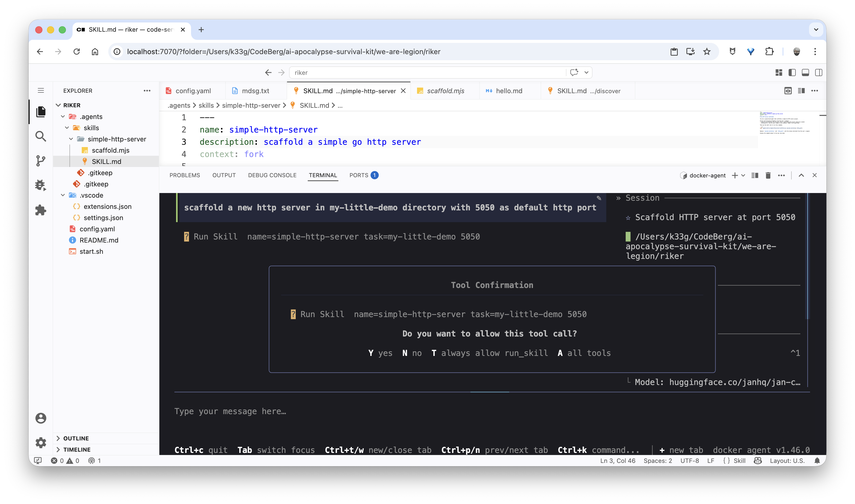Open the new terminal launch profile dropdown
This screenshot has height=504, width=855.
click(x=743, y=175)
